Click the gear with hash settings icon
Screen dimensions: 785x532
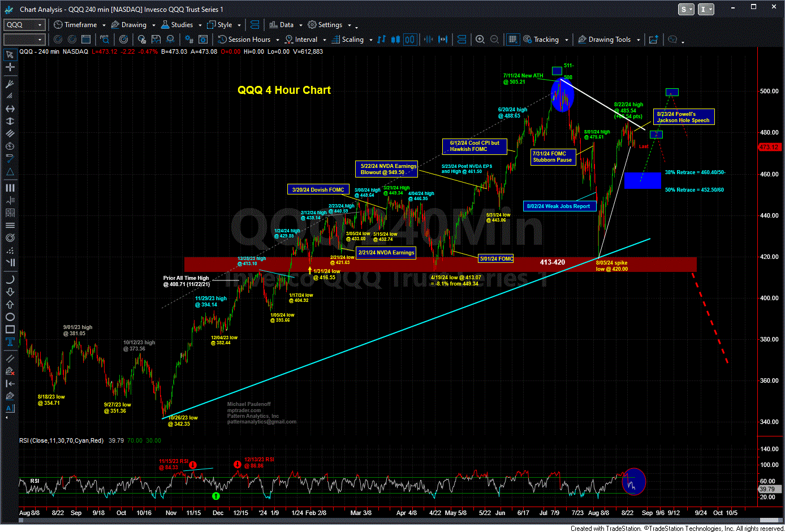pyautogui.click(x=189, y=40)
